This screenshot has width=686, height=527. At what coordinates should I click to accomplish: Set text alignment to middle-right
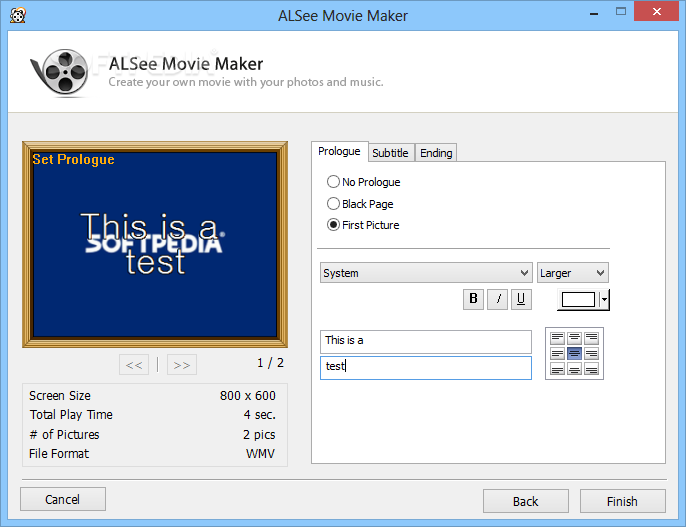tap(592, 353)
